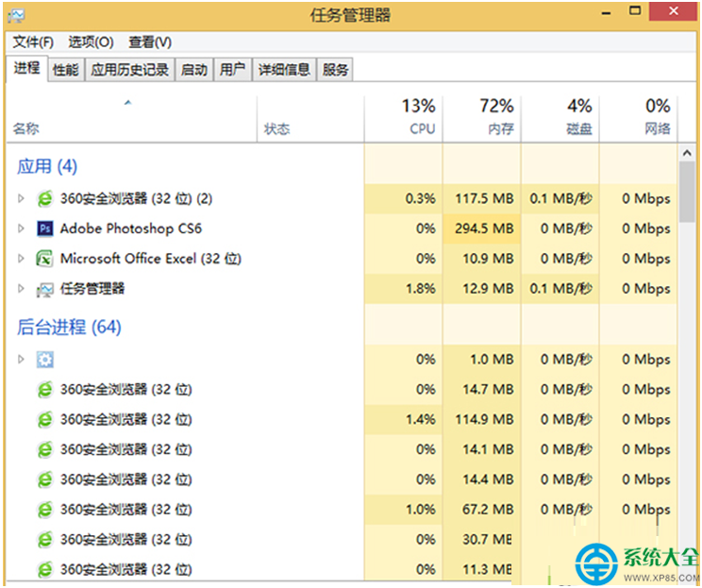The image size is (702, 588).
Task: Click icon of 360 browser using 30.7 MB
Action: [44, 540]
